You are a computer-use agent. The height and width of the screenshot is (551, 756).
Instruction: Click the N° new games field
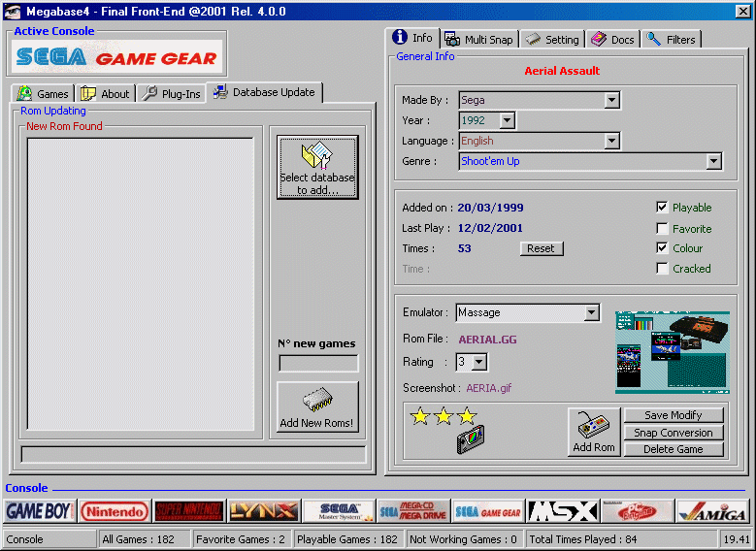(x=318, y=363)
